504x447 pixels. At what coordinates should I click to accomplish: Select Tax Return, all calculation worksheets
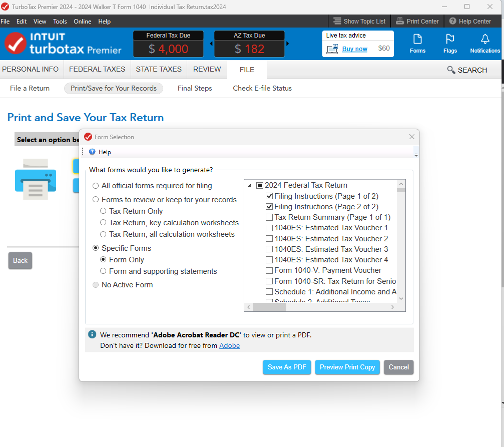(x=103, y=234)
